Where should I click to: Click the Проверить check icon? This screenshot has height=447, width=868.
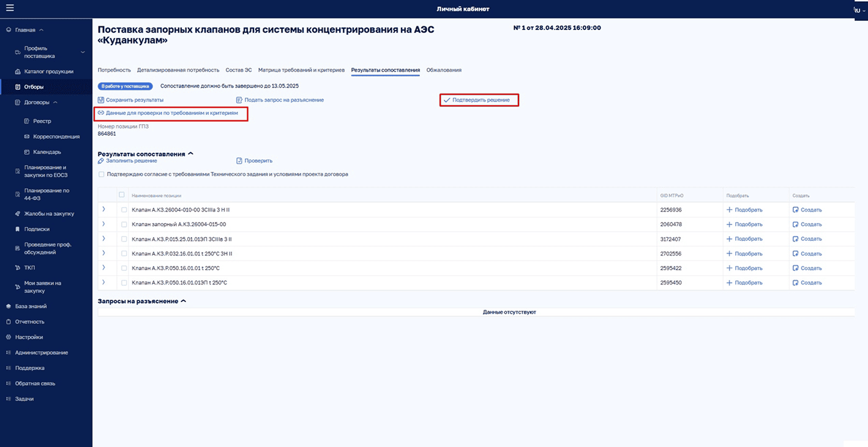239,161
